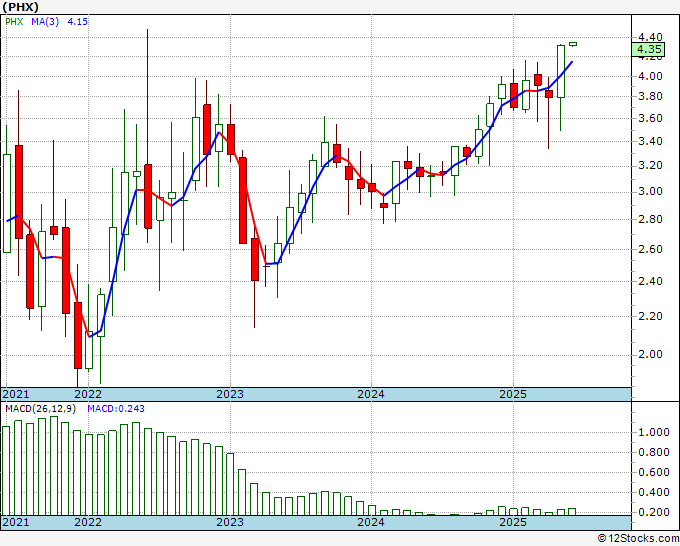The height and width of the screenshot is (546, 680).
Task: Click 2021 on the price chart time axis
Action: [x=16, y=394]
